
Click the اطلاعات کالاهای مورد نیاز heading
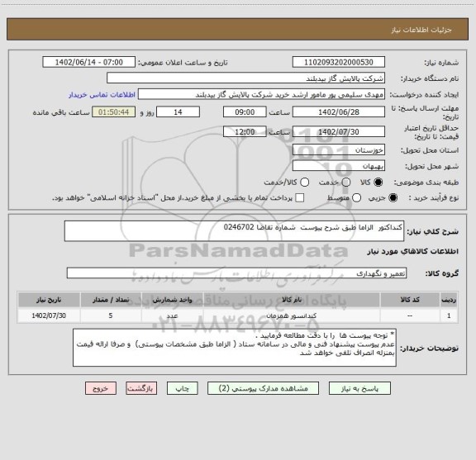click(413, 252)
